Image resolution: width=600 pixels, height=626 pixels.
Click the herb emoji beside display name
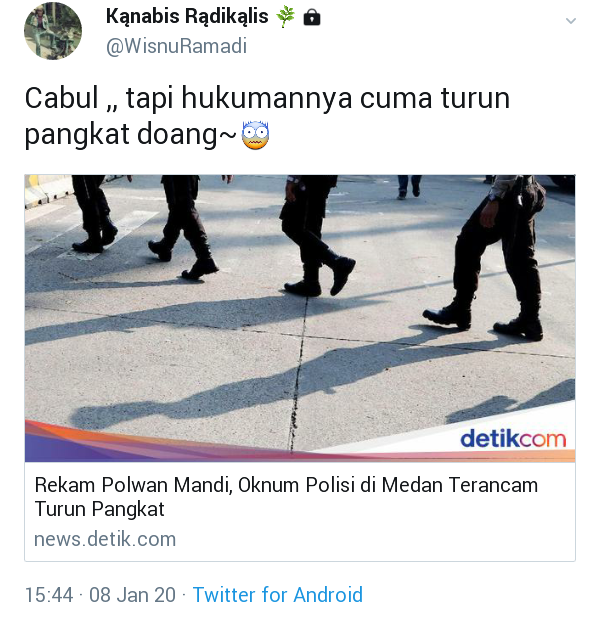pyautogui.click(x=285, y=17)
